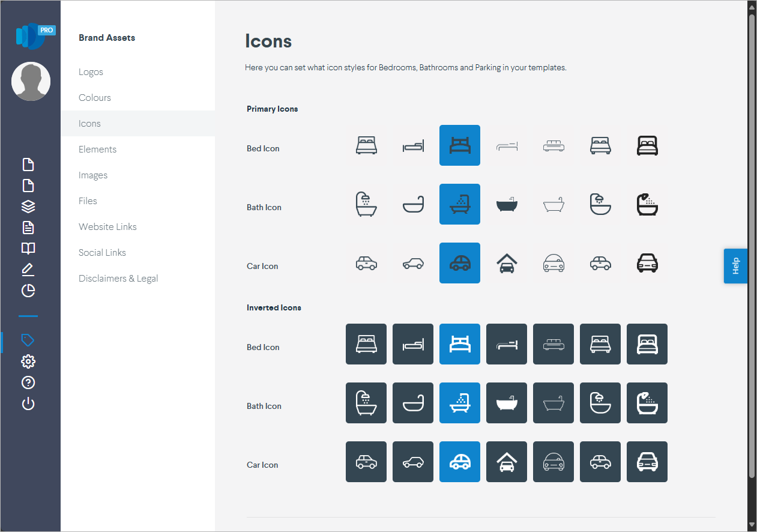Click the PRO logo at top left
This screenshot has height=532, width=757.
(x=35, y=35)
